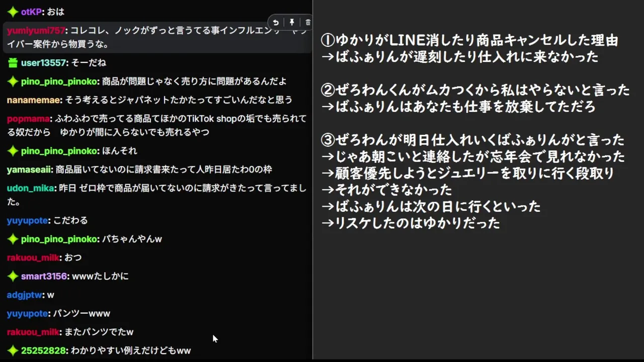
Task: Click the note line ①ゆかりがLINE消したり商品キャンセルした理由
Action: tap(469, 40)
